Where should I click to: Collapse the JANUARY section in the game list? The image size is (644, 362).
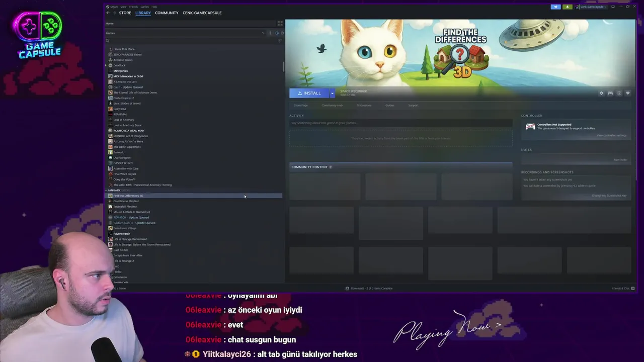107,190
